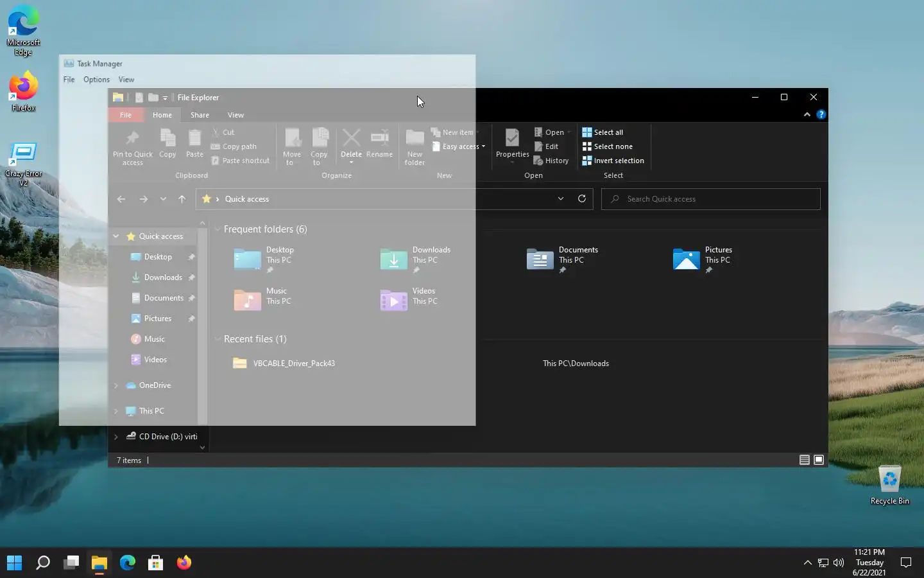Screen dimensions: 924x578
Task: Click the Edit command in Open group
Action: pos(546,146)
